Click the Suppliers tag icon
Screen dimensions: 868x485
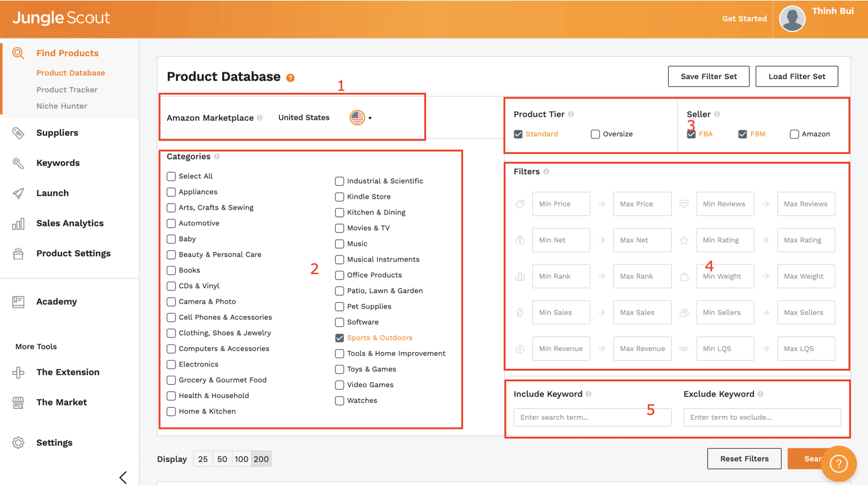click(x=18, y=133)
